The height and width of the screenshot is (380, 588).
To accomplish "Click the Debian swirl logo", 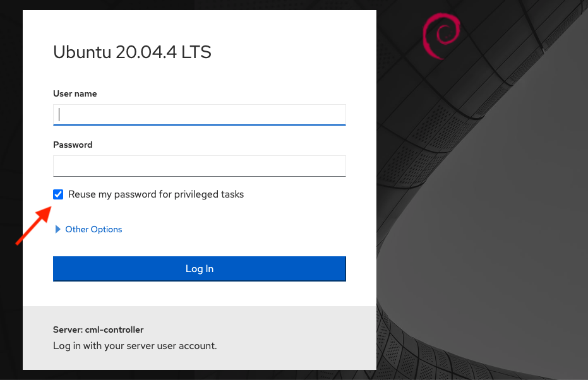I will coord(441,36).
